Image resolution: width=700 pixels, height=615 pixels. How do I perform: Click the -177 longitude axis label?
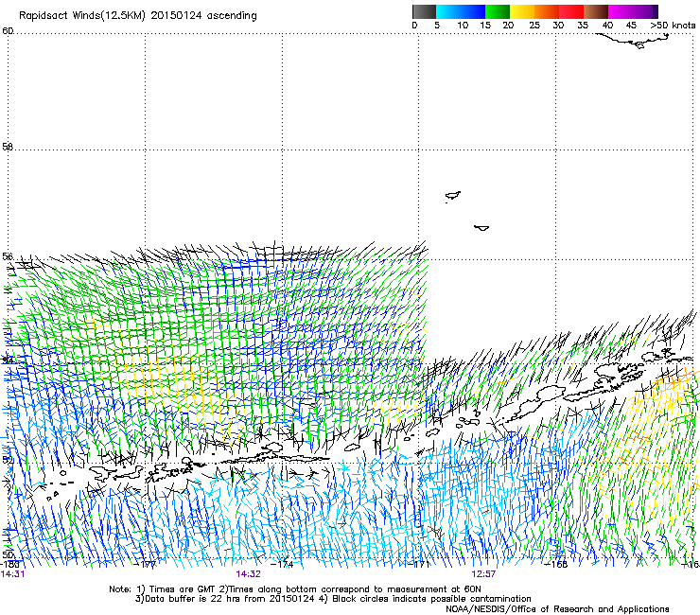[x=146, y=565]
